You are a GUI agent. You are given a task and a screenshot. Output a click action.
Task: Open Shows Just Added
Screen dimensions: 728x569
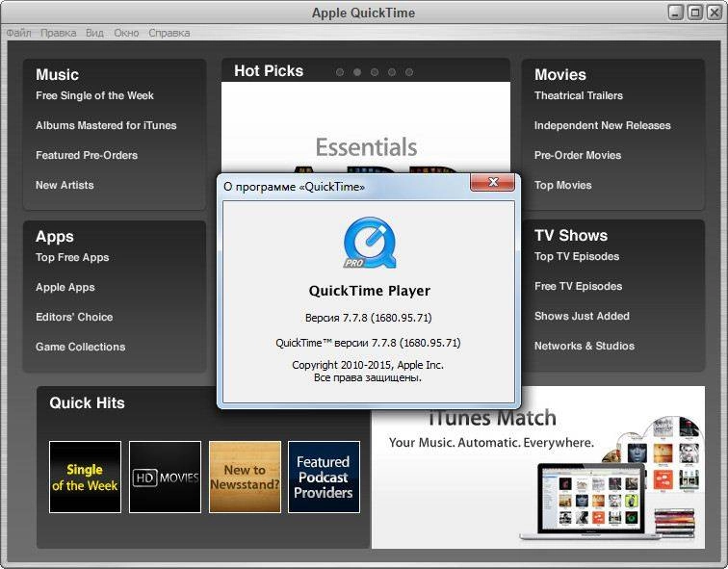(x=583, y=316)
